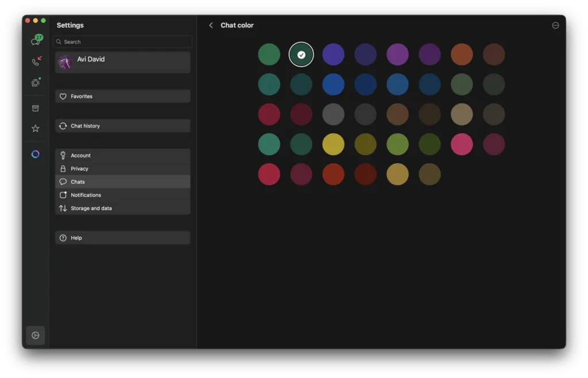Open the Help settings row
Screen dimensions: 588x378
(123, 238)
